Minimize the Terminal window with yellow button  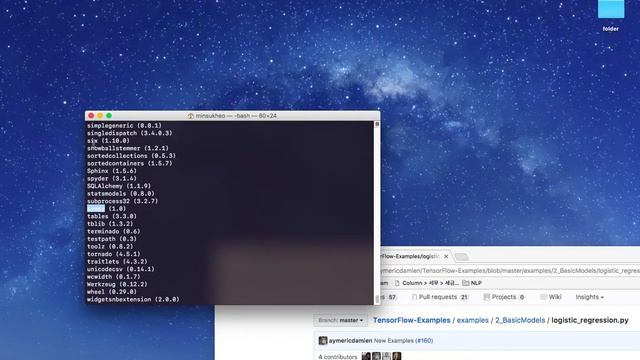click(x=100, y=116)
